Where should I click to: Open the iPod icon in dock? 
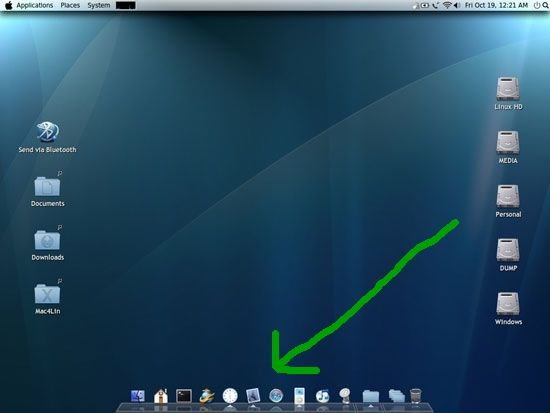pyautogui.click(x=299, y=395)
